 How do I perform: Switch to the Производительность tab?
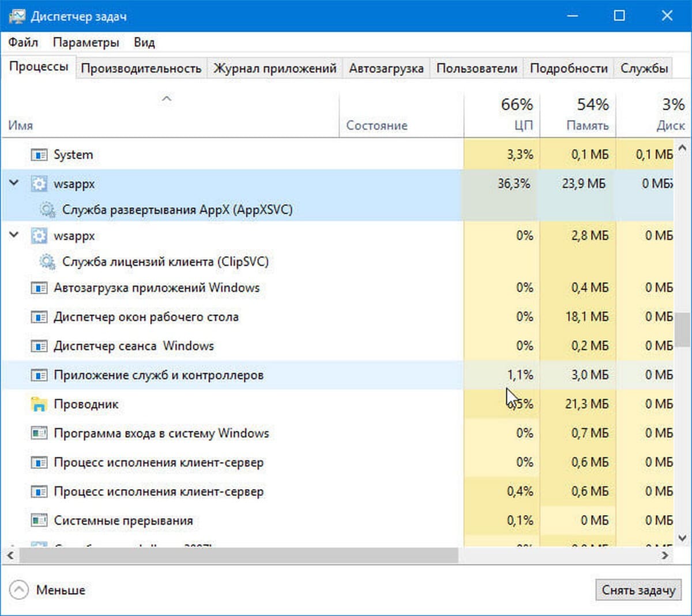point(141,68)
